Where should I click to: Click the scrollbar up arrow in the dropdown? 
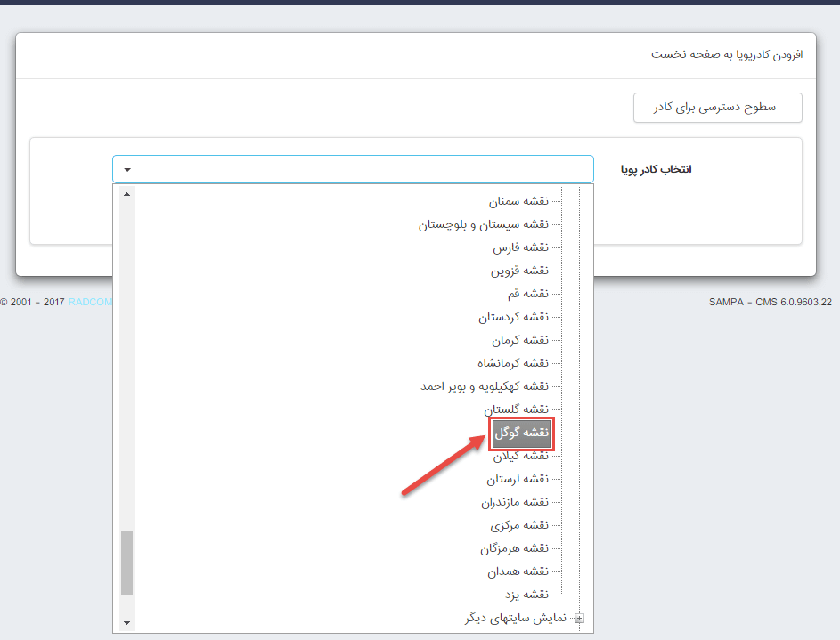[126, 194]
